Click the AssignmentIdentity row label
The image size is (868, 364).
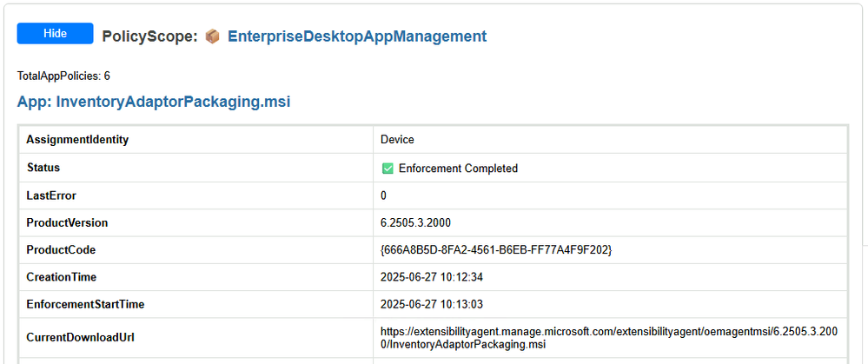(77, 140)
